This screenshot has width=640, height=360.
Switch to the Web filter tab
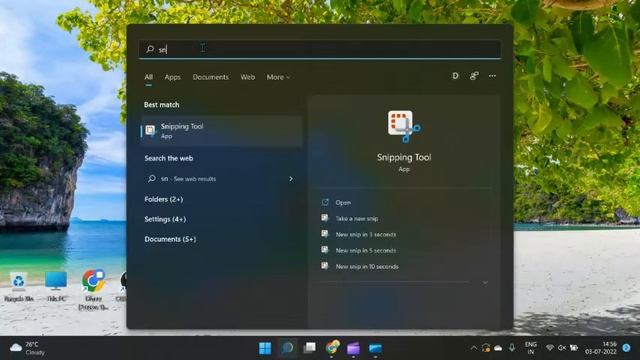[x=247, y=77]
